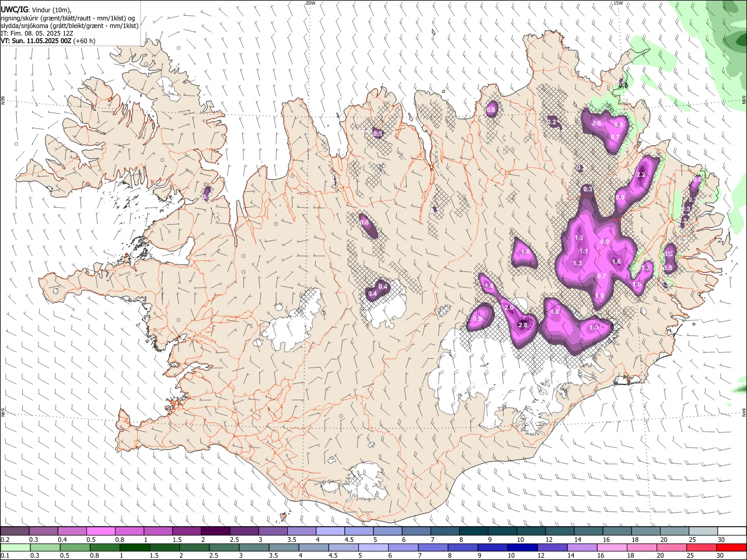The image size is (747, 560).
Task: Pick the lower legend swatch starting at 0.5
Action: [75, 548]
